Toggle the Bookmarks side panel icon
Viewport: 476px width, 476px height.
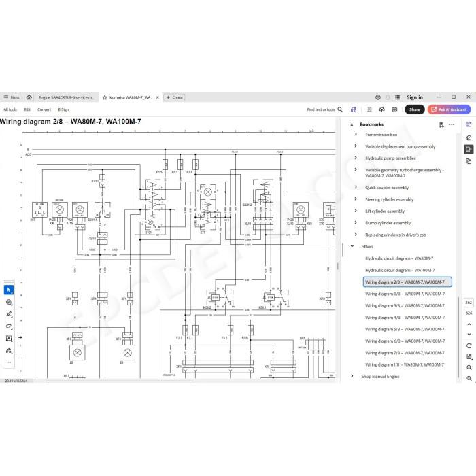469,150
